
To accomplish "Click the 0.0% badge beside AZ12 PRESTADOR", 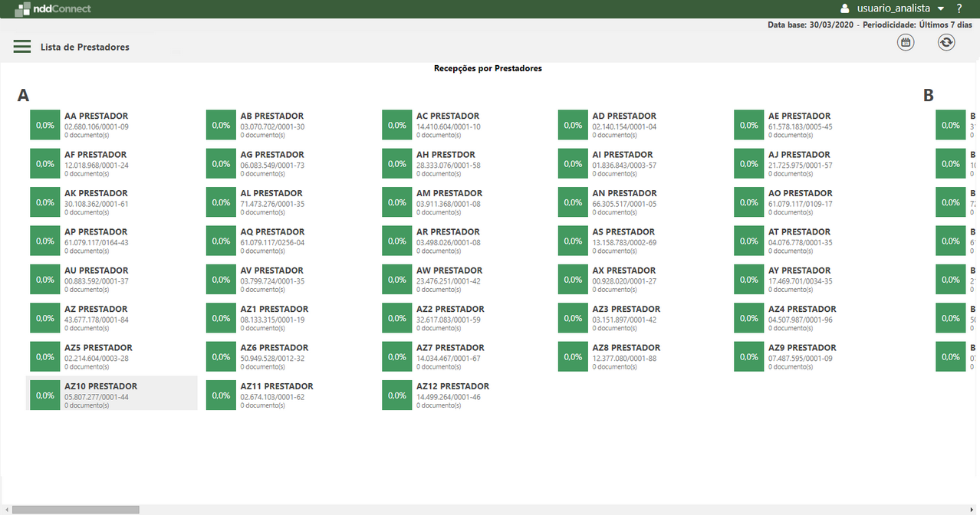I will point(396,395).
